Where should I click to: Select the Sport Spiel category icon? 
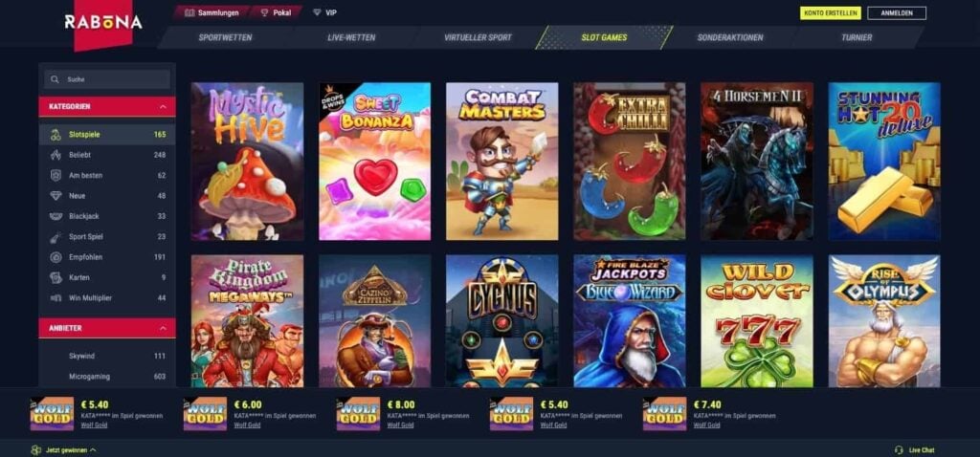pos(56,236)
